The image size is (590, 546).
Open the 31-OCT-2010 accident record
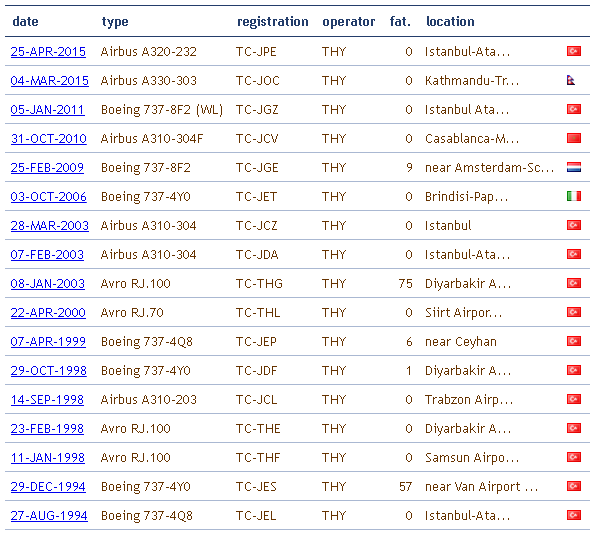point(49,138)
